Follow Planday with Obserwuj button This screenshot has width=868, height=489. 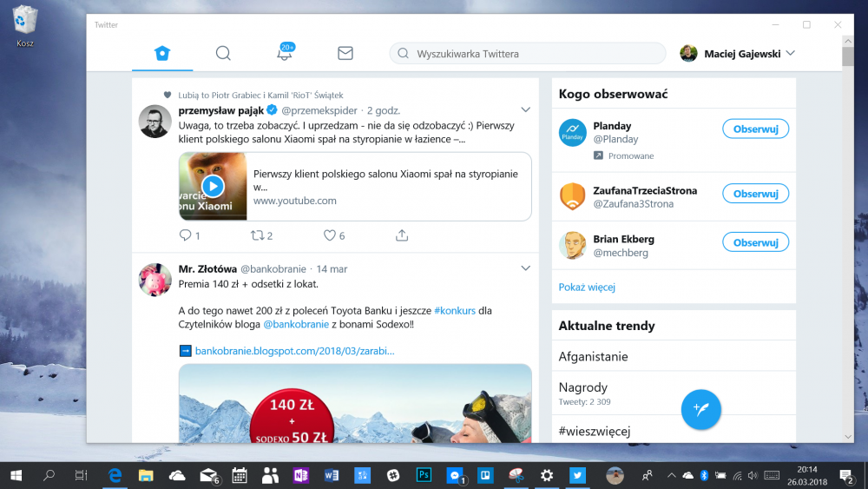756,129
